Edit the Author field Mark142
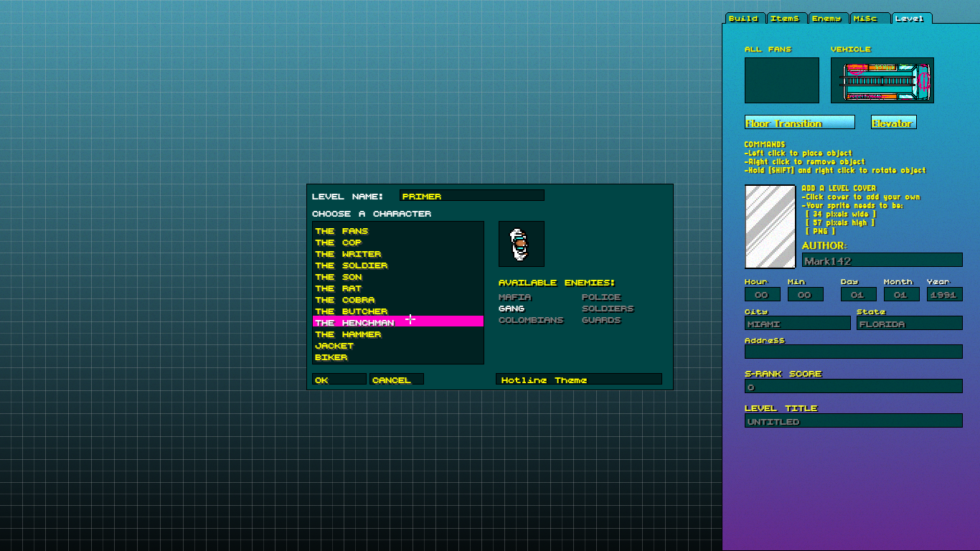980x551 pixels. pyautogui.click(x=882, y=260)
